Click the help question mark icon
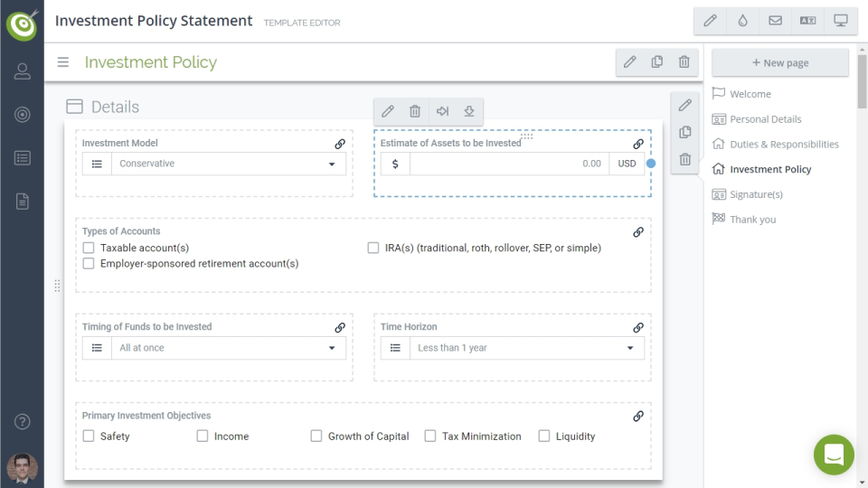The height and width of the screenshot is (488, 868). 23,422
